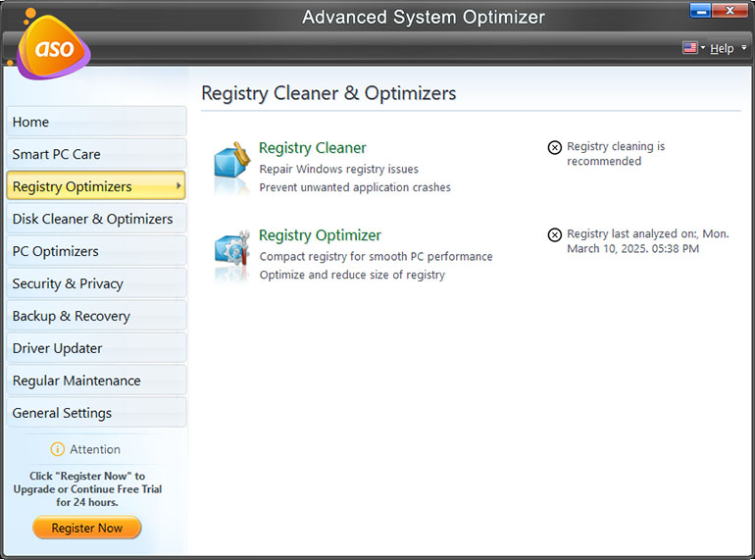
Task: Open the Help dropdown menu
Action: pos(724,48)
